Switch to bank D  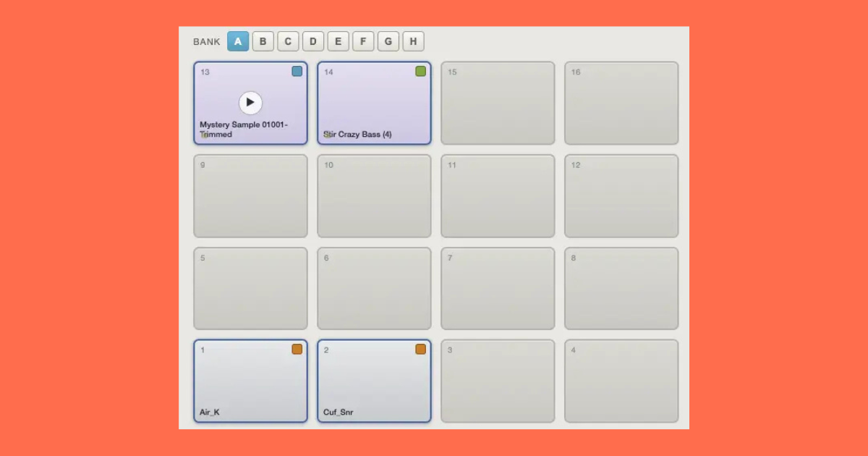click(313, 41)
